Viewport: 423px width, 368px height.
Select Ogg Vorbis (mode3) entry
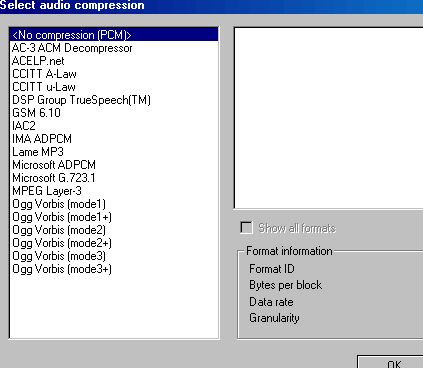114,256
